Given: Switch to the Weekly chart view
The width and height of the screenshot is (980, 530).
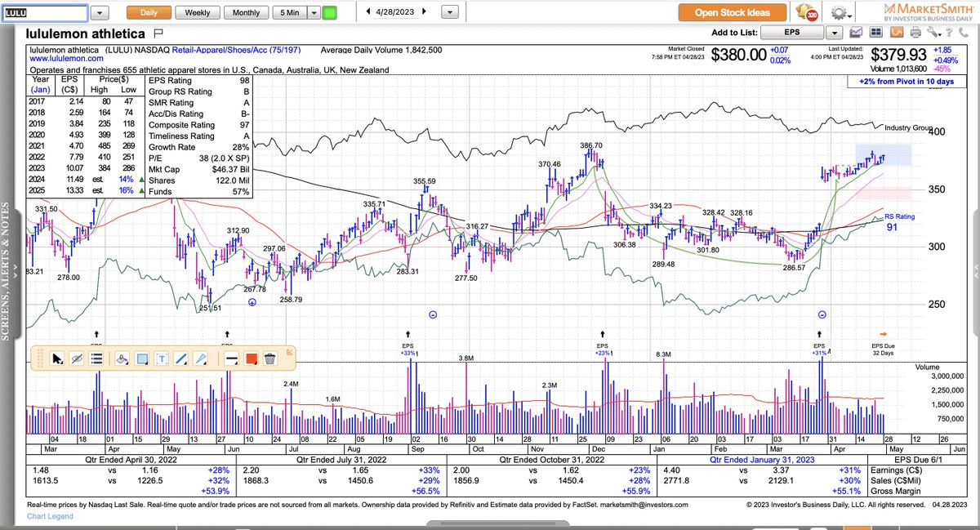Looking at the screenshot, I should (198, 13).
